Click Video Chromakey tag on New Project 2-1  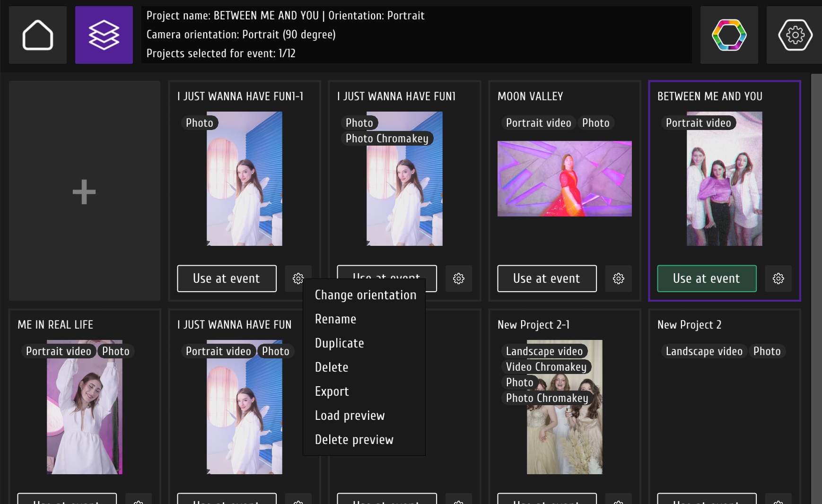click(546, 367)
